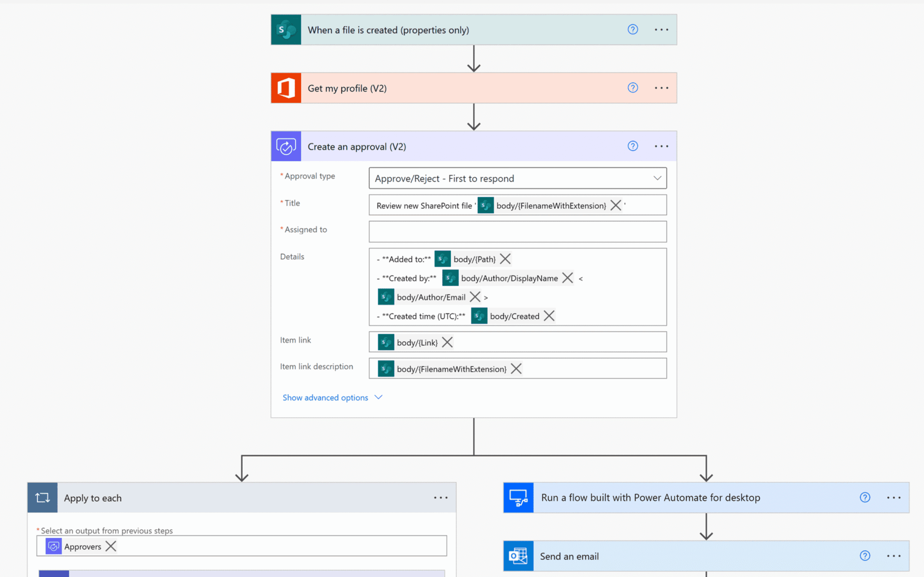Click the Office 365 icon on Get my profile
The height and width of the screenshot is (577, 924).
[286, 88]
